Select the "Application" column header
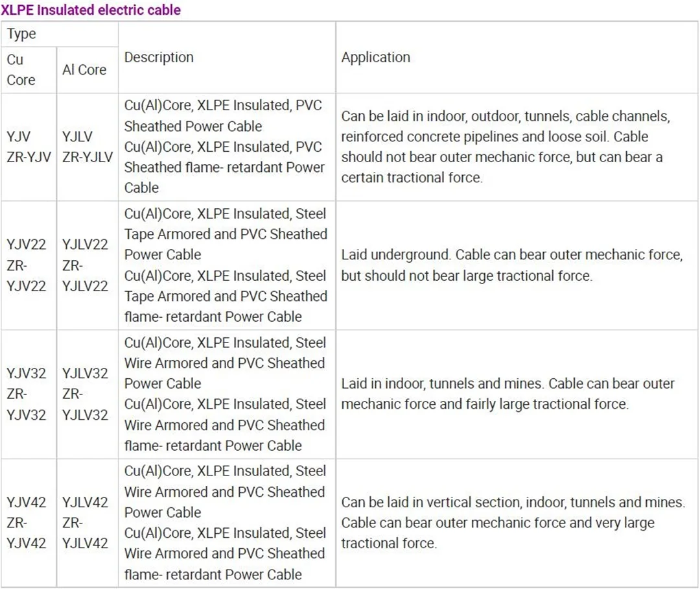Image resolution: width=700 pixels, height=589 pixels. pyautogui.click(x=376, y=57)
